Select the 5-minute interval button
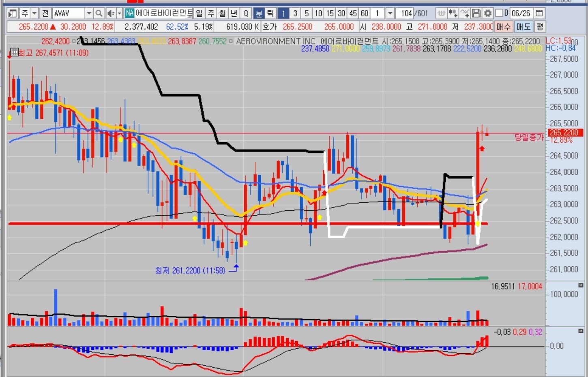Viewport: 588px width, 377px height. [307, 13]
